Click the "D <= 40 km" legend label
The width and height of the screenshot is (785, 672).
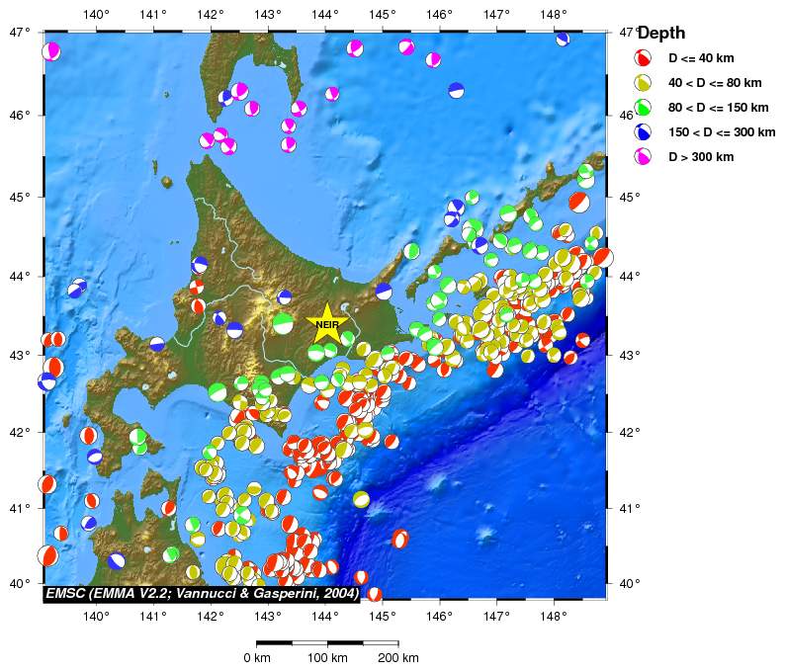(x=701, y=58)
